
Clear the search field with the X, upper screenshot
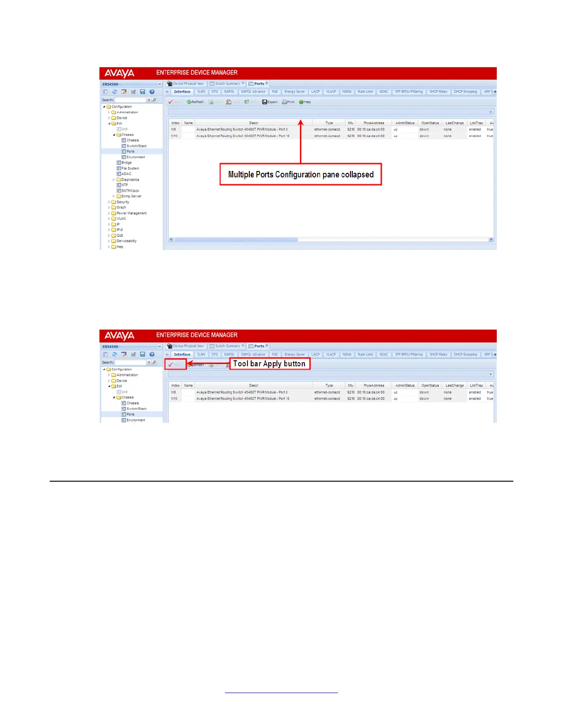click(149, 100)
